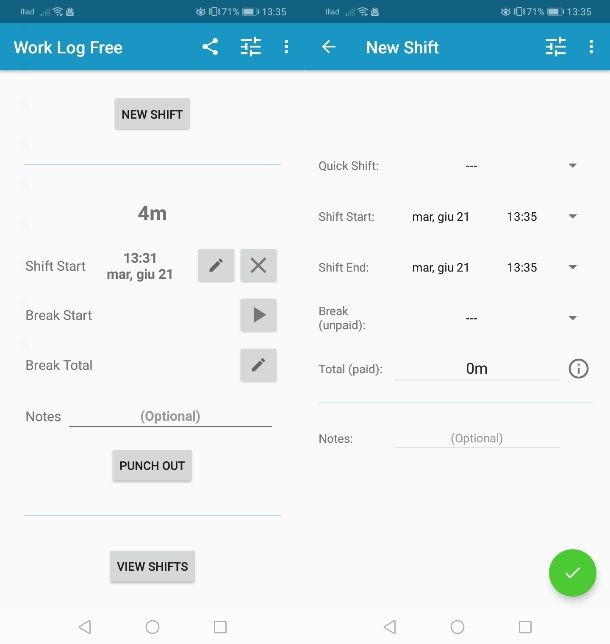Confirm the new shift with green checkmark
The image size is (610, 644).
click(572, 573)
